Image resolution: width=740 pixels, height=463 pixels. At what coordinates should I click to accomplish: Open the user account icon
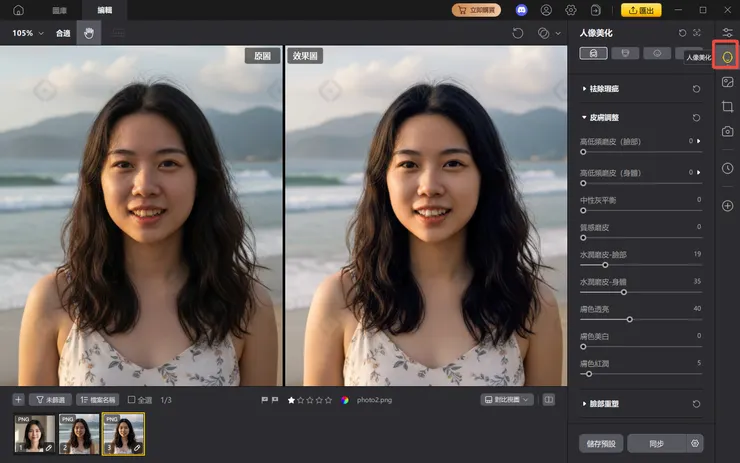point(546,10)
